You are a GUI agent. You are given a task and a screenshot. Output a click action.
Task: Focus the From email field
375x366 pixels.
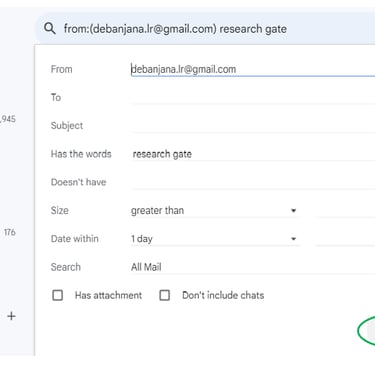[253, 69]
